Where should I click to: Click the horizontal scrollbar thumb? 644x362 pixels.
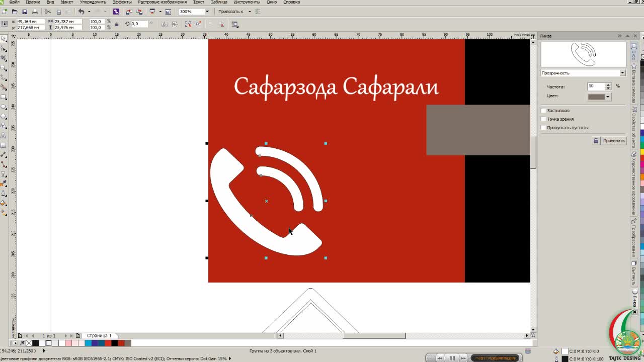tap(374, 335)
